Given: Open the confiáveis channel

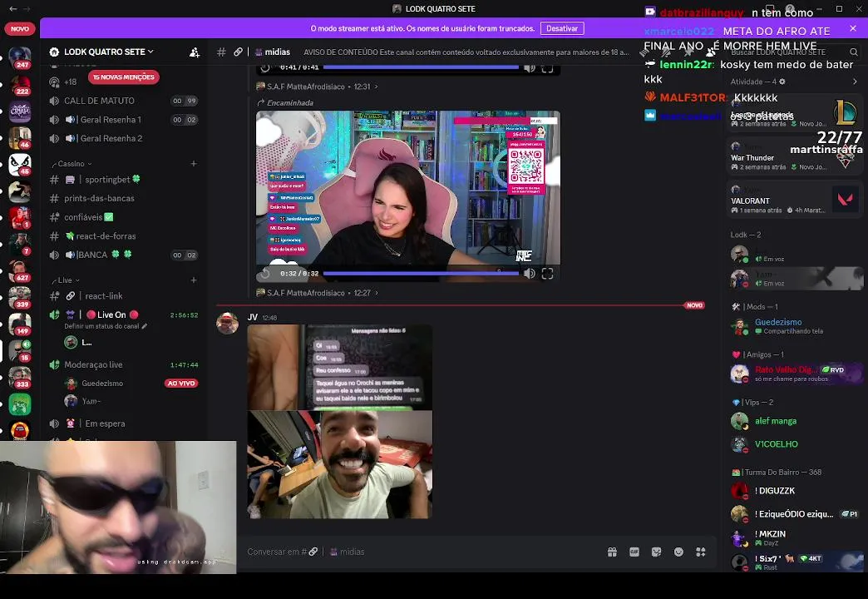Looking at the screenshot, I should (x=123, y=217).
